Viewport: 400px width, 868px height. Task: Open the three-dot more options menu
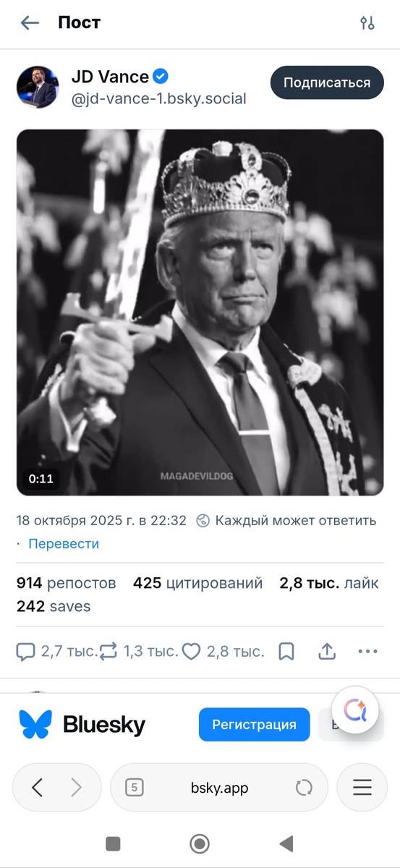point(368,652)
